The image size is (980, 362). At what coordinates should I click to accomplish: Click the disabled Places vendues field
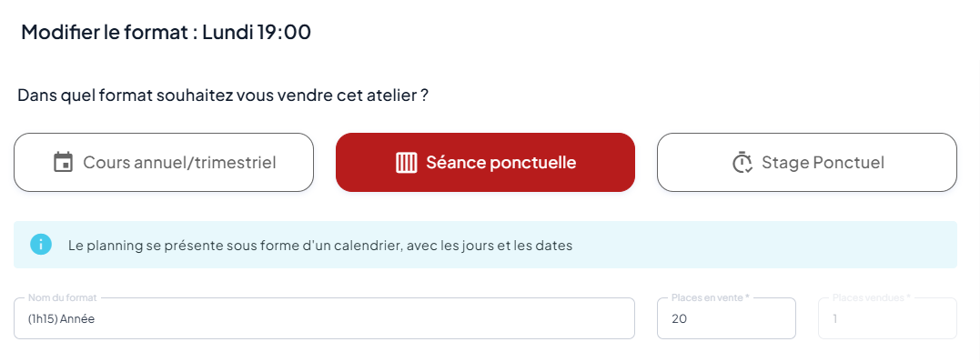887,319
